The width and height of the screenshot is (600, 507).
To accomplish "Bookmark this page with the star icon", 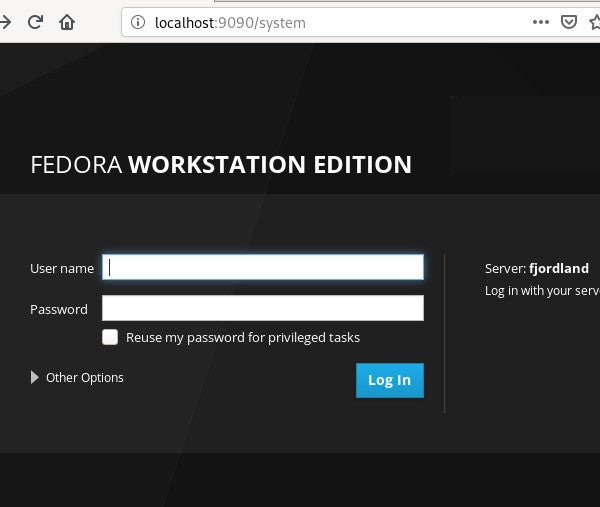I will (x=595, y=21).
